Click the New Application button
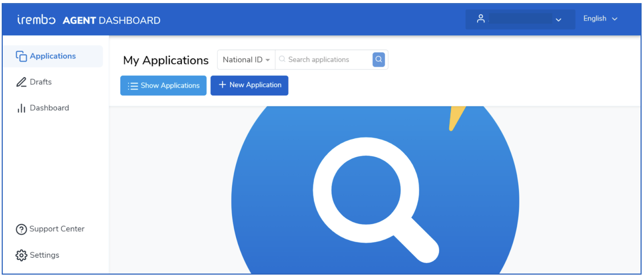644x277 pixels. click(249, 85)
